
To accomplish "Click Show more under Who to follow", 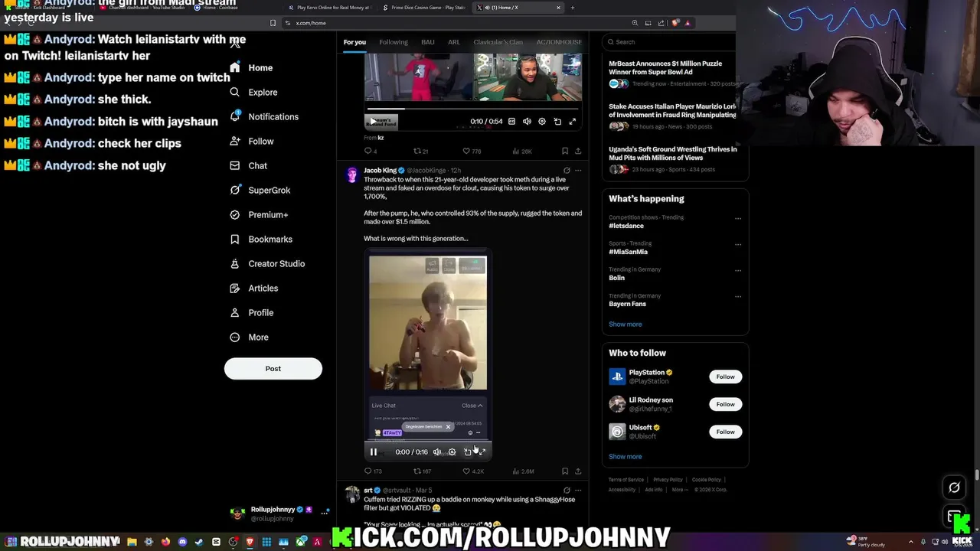I will (626, 457).
